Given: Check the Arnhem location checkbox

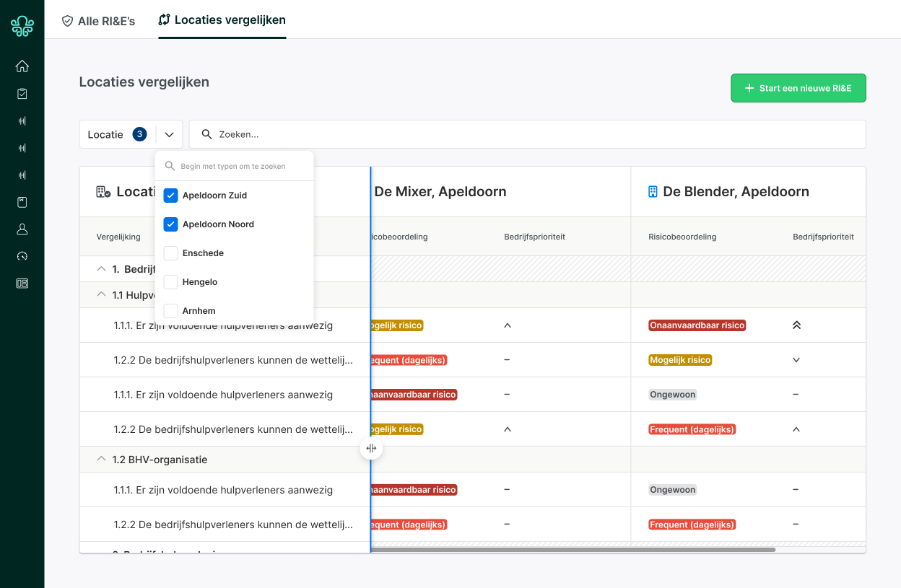Looking at the screenshot, I should (170, 311).
